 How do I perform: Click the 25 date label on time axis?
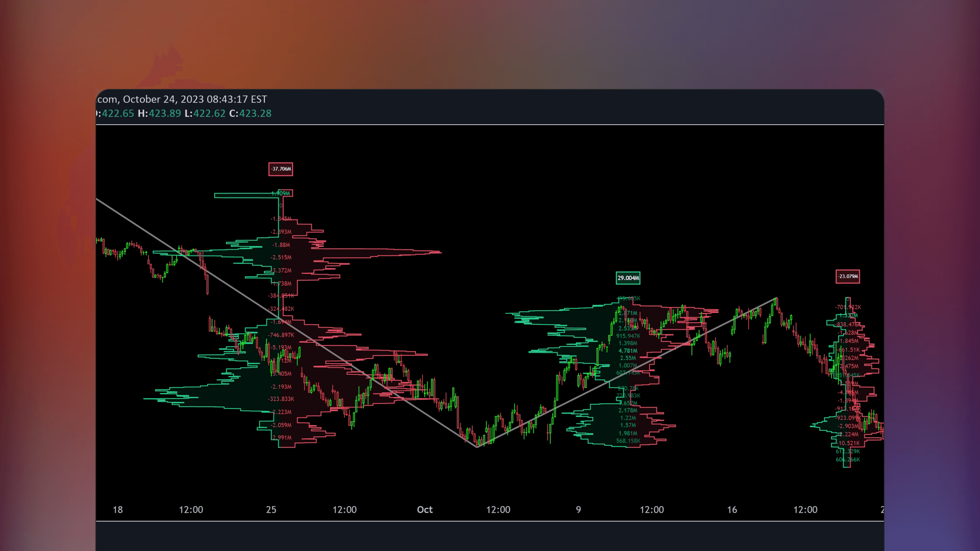[271, 510]
